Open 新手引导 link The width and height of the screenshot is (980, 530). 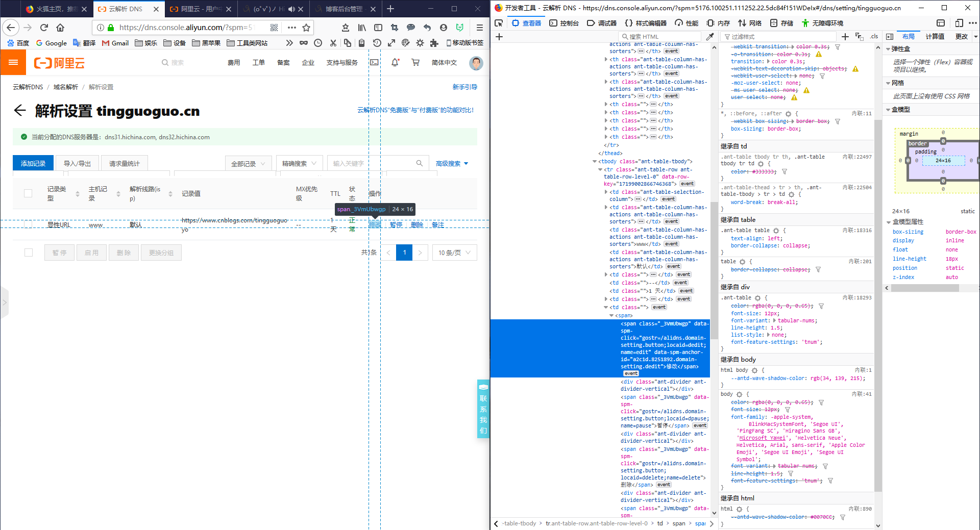(465, 87)
